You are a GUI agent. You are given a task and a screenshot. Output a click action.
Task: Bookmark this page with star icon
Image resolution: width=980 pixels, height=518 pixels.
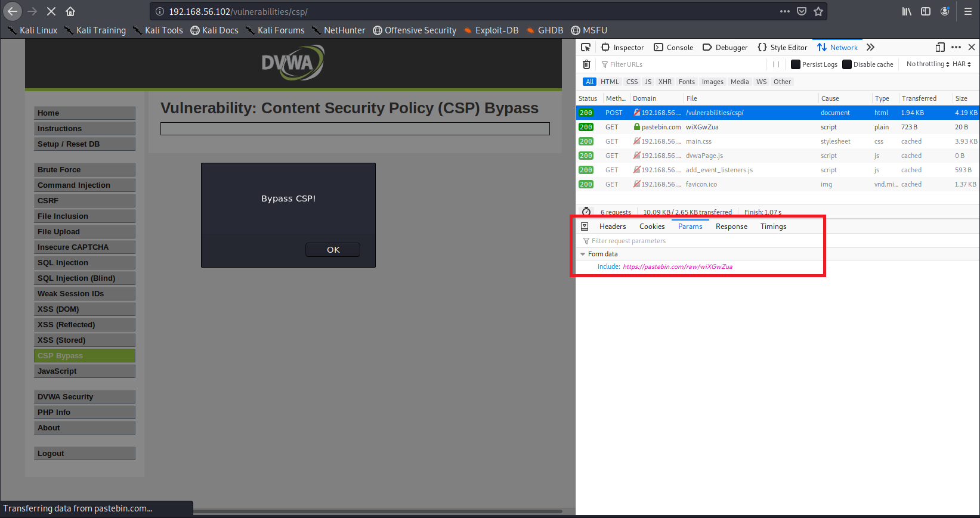818,11
